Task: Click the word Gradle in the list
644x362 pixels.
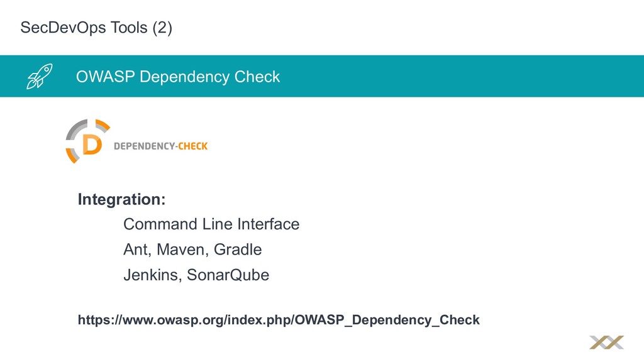Action: click(x=238, y=250)
